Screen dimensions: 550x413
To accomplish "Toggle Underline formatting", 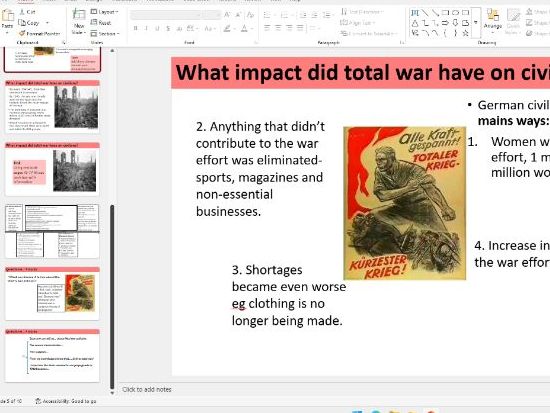I will [157, 28].
